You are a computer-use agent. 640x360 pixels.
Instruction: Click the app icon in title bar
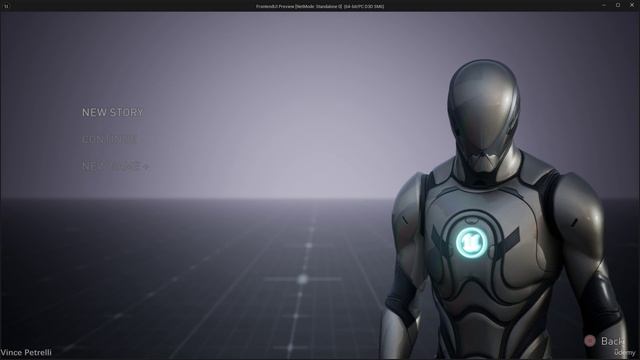click(x=6, y=6)
